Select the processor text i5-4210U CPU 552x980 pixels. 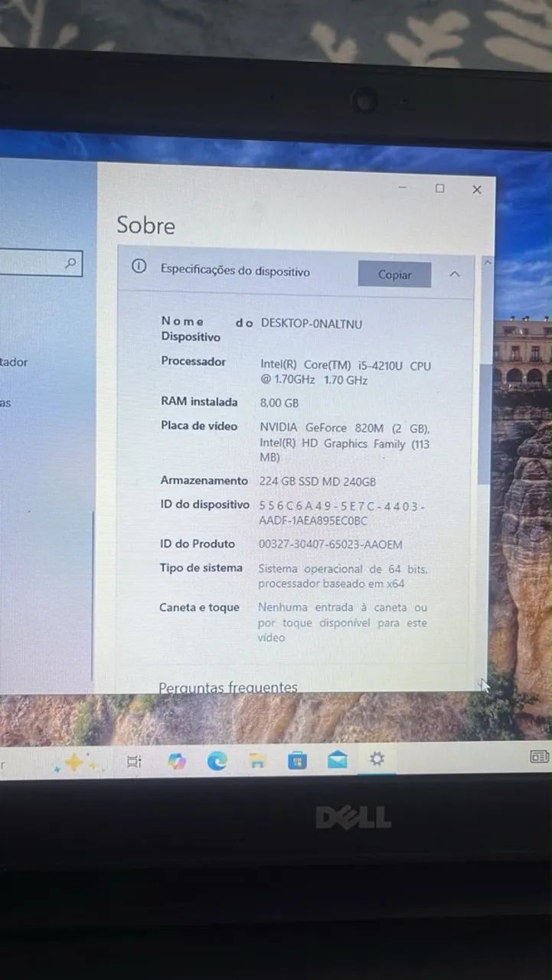point(393,366)
